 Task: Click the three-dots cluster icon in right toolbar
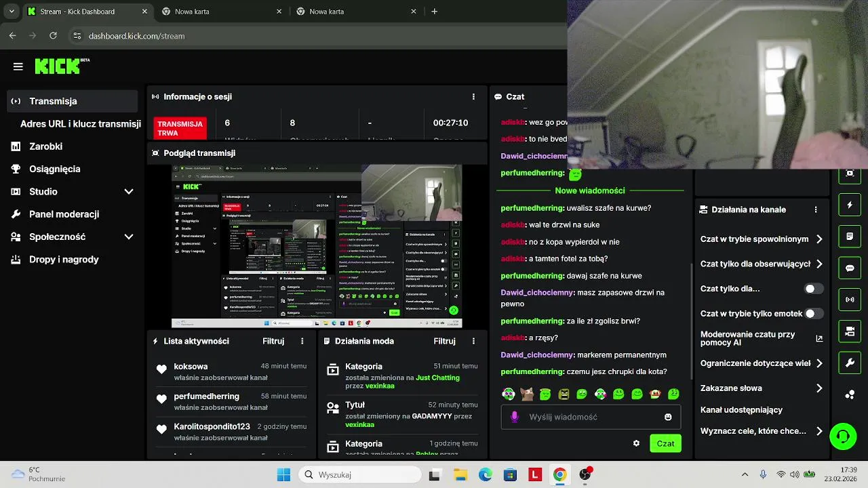point(850,394)
